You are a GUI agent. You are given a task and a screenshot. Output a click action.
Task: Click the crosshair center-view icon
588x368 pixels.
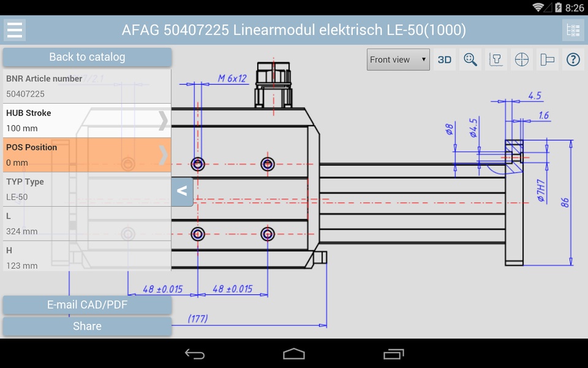point(522,59)
